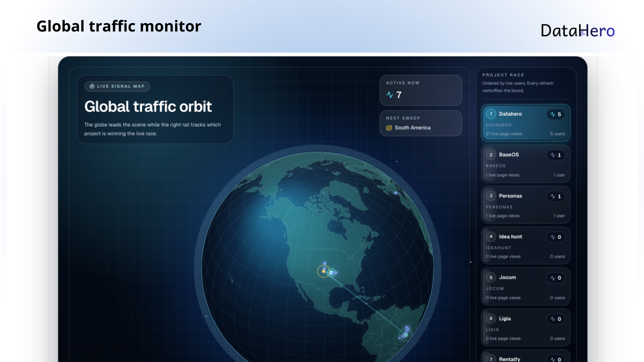Toggle the highlighted Datahero card selection
Image resolution: width=644 pixels, height=362 pixels.
coord(525,123)
